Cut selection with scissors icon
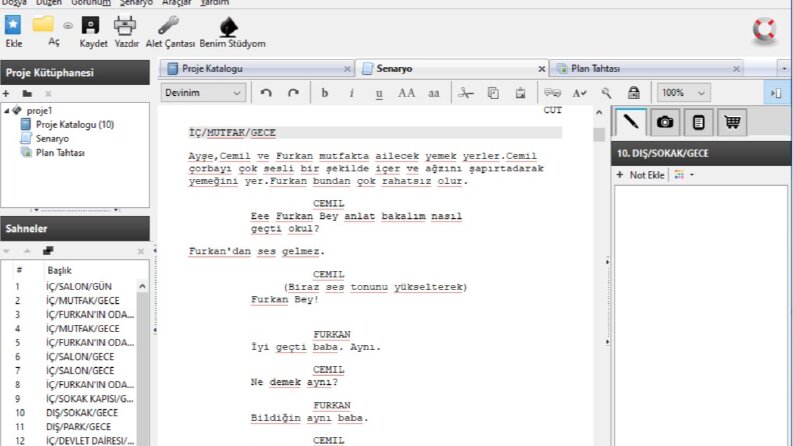The height and width of the screenshot is (446, 793). point(466,93)
